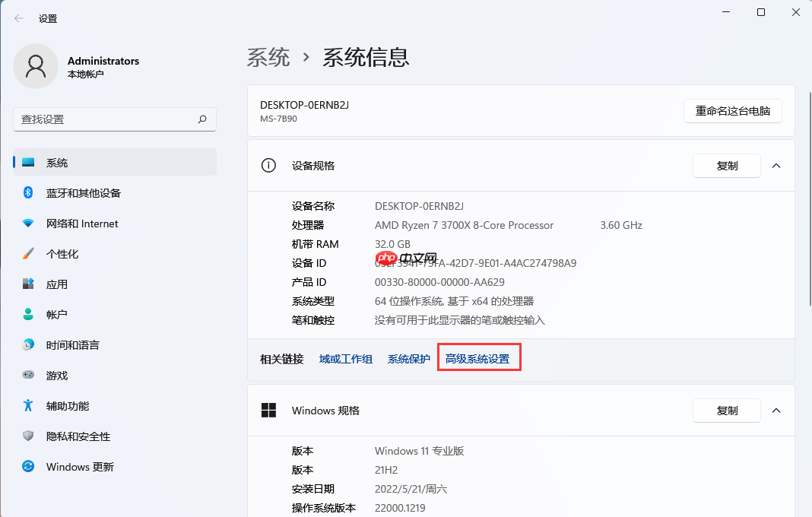Collapse the Windows 规格 section
This screenshot has height=517, width=812.
pos(776,411)
